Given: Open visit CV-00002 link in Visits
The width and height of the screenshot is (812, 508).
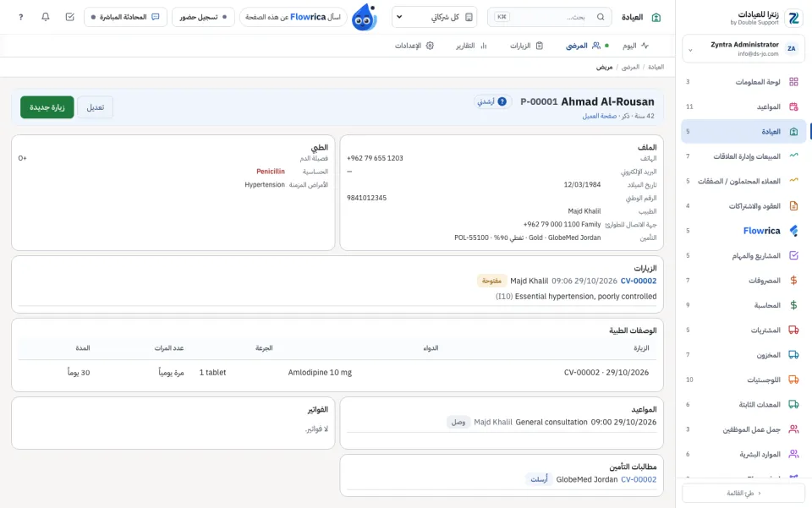Looking at the screenshot, I should [639, 281].
